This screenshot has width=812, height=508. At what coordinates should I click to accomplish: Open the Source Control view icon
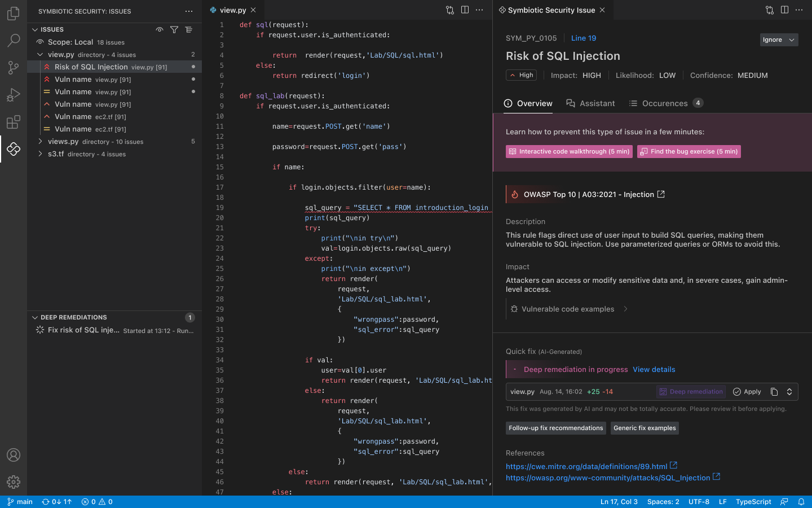click(x=14, y=68)
